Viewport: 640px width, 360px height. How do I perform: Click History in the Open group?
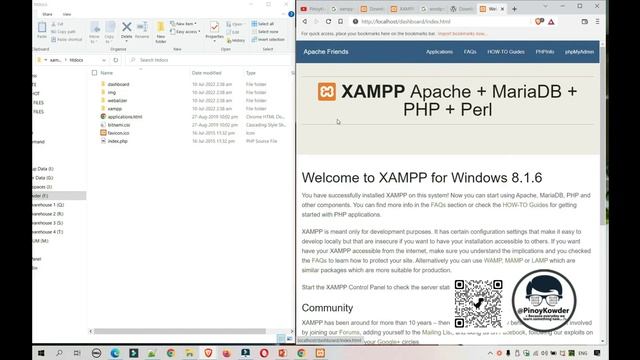tap(236, 40)
